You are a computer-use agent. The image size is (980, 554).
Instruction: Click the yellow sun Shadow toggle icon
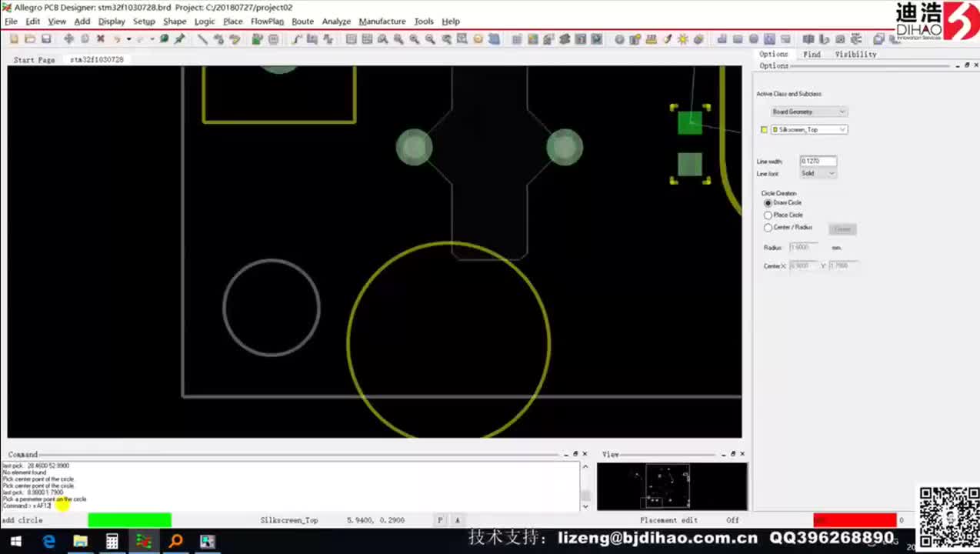coord(683,39)
